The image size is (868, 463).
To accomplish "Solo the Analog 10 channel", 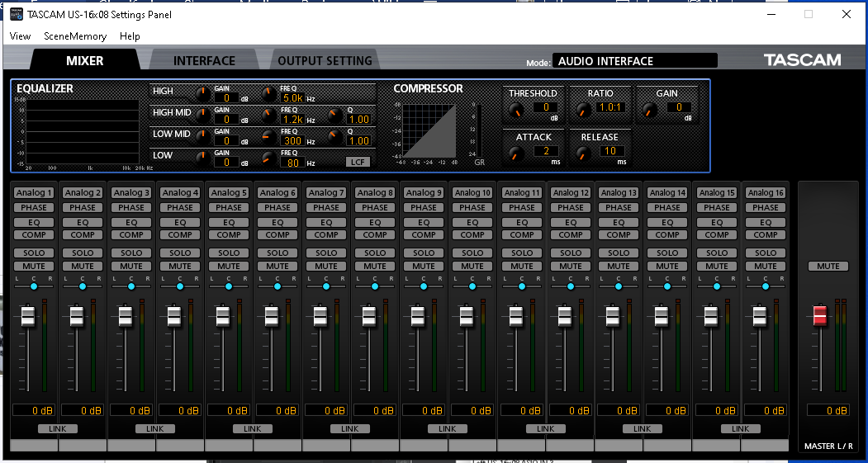I will [472, 253].
